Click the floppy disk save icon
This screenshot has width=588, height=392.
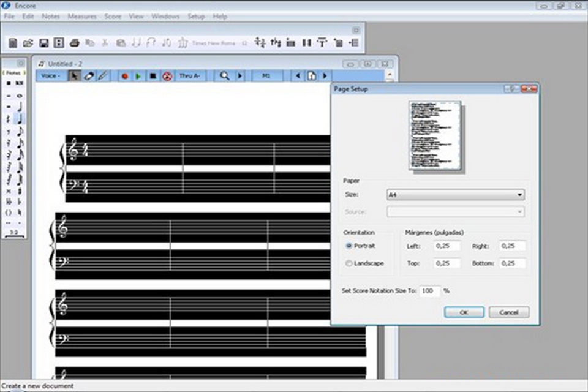click(43, 43)
